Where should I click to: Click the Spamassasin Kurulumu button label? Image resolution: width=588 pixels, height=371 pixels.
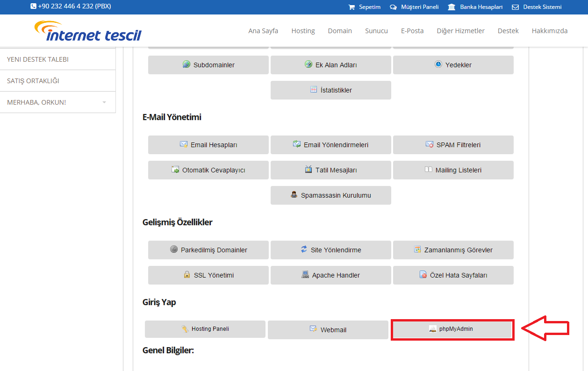click(336, 195)
